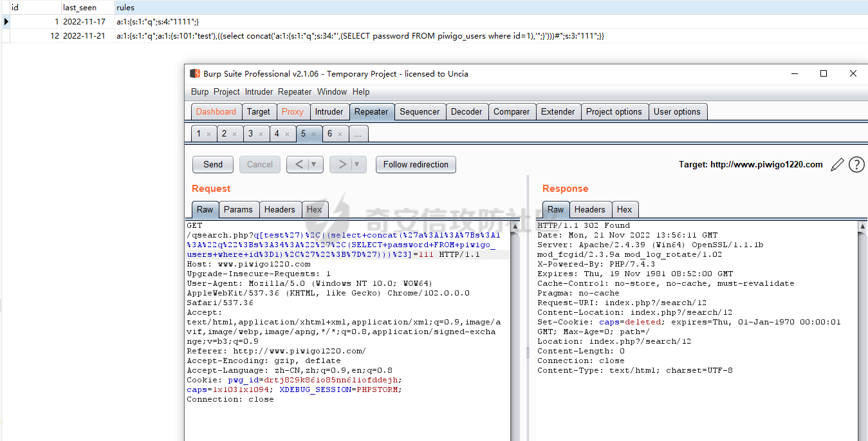Image resolution: width=868 pixels, height=441 pixels.
Task: Select Repeater request tab 1
Action: point(199,134)
